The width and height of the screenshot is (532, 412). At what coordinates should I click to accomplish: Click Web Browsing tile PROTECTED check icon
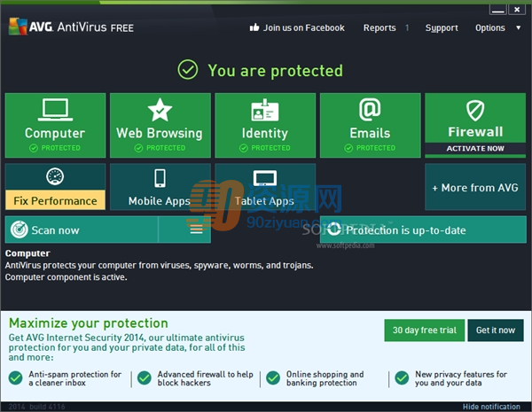click(x=138, y=148)
